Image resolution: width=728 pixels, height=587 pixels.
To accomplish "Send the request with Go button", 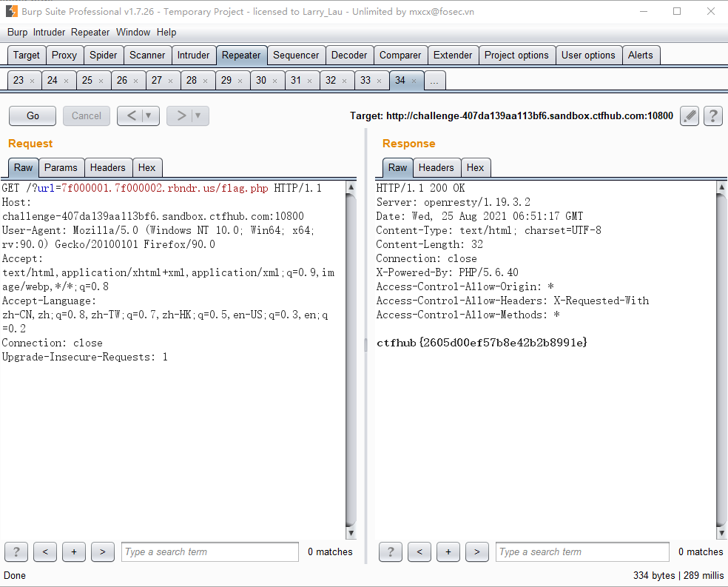I will 33,115.
